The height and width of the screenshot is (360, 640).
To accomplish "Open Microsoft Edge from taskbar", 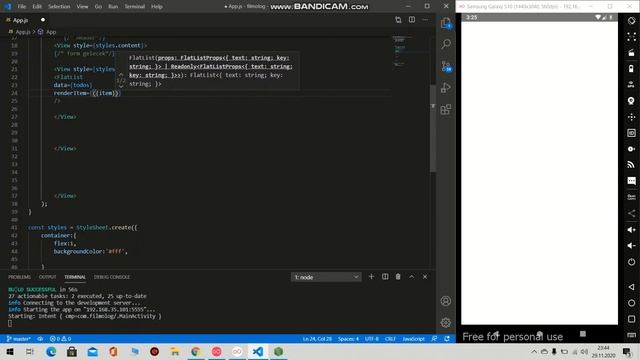I will (x=51, y=351).
